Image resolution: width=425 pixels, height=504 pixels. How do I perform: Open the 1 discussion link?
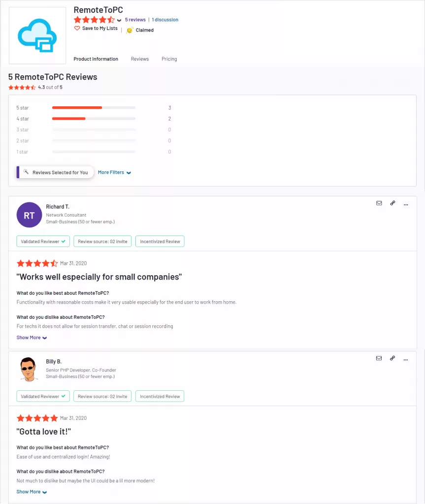point(165,20)
